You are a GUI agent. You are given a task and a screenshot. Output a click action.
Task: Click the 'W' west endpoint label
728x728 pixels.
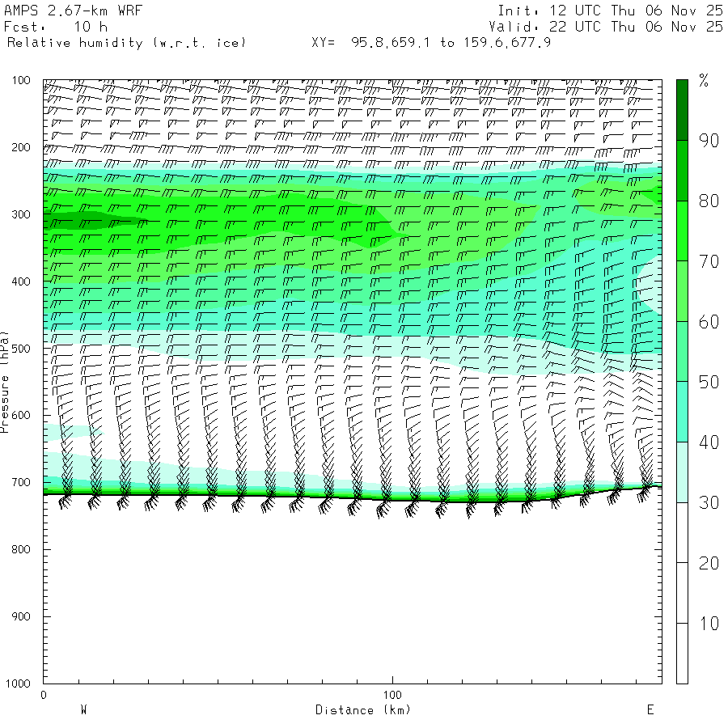pyautogui.click(x=83, y=710)
